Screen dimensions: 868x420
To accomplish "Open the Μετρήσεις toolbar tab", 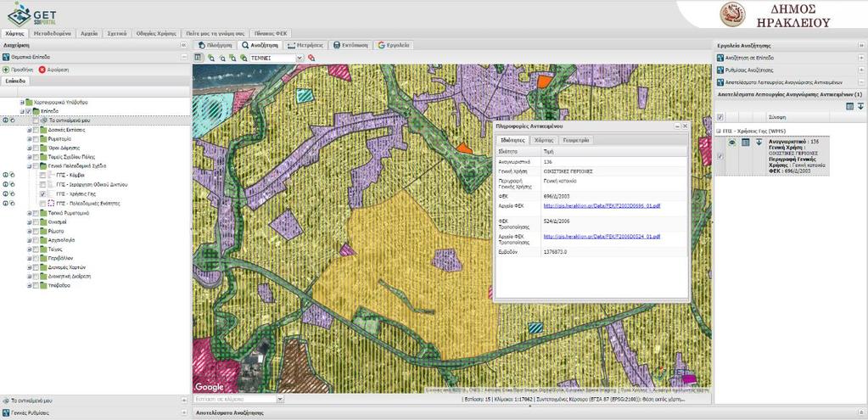I will click(305, 45).
